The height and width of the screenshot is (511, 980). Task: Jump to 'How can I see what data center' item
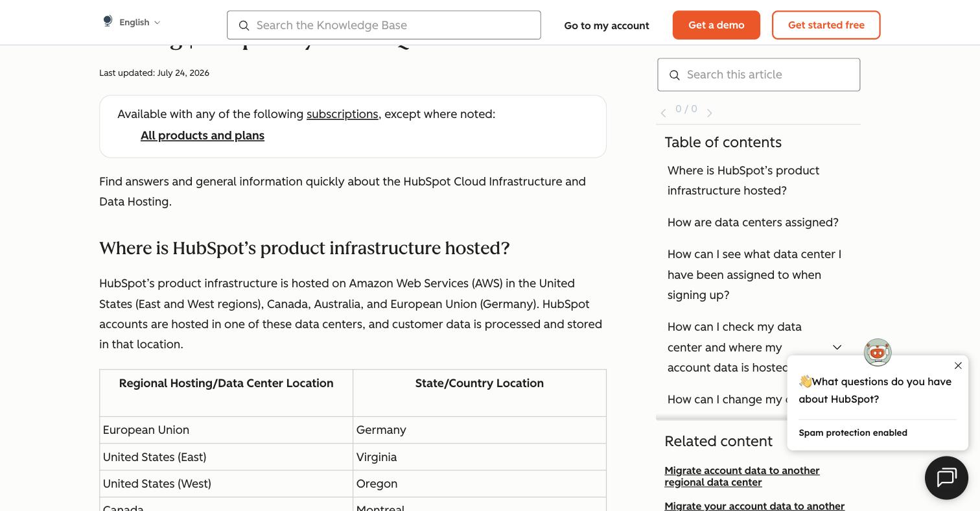(x=754, y=274)
